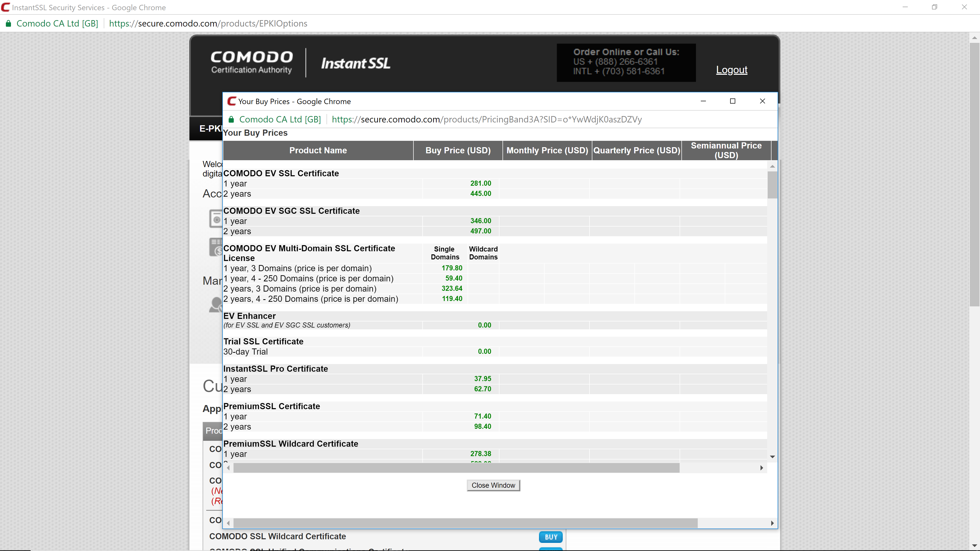Click the Comodo favicon in the main window title bar
The width and height of the screenshot is (980, 551).
point(5,7)
